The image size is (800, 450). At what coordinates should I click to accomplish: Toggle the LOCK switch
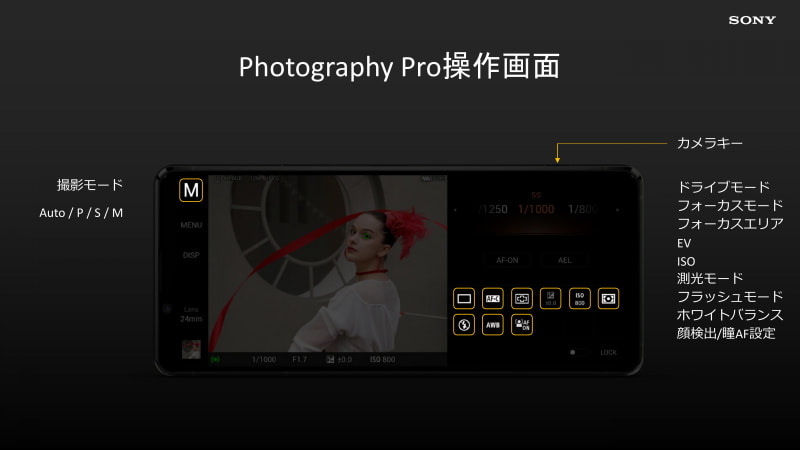tap(579, 352)
